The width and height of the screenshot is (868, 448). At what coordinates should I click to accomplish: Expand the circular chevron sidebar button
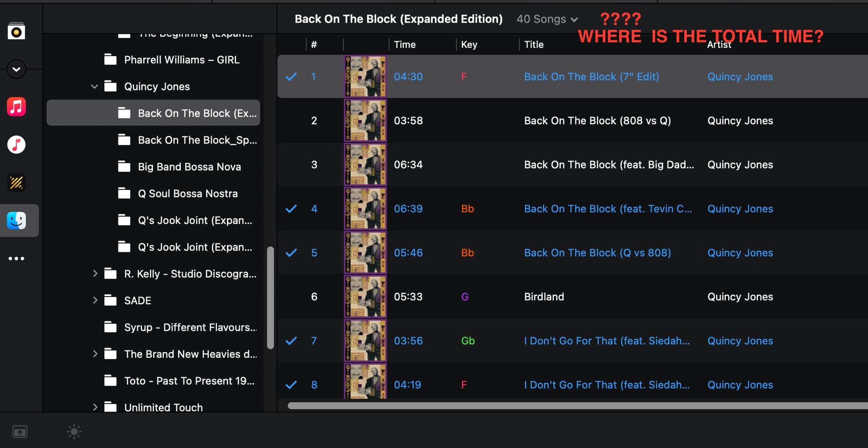16,69
